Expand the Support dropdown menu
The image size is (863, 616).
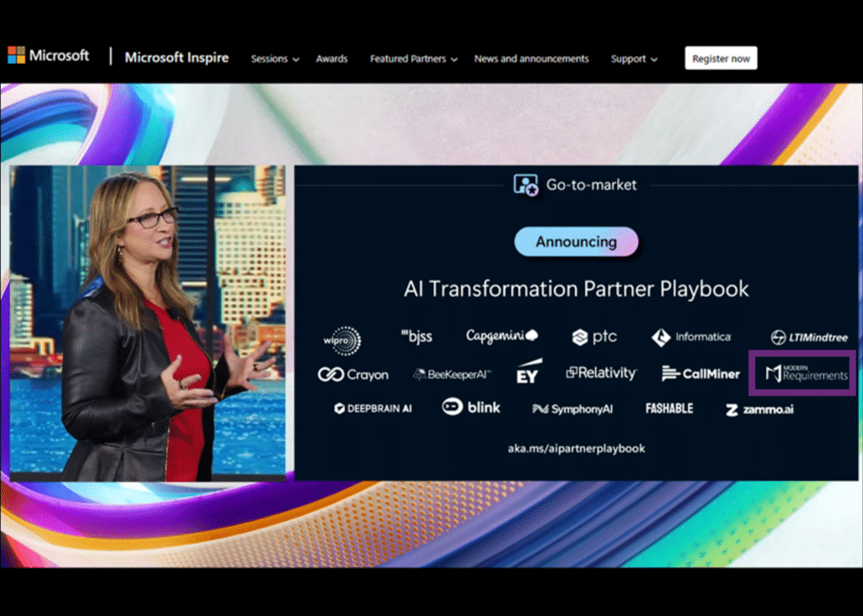pos(634,59)
